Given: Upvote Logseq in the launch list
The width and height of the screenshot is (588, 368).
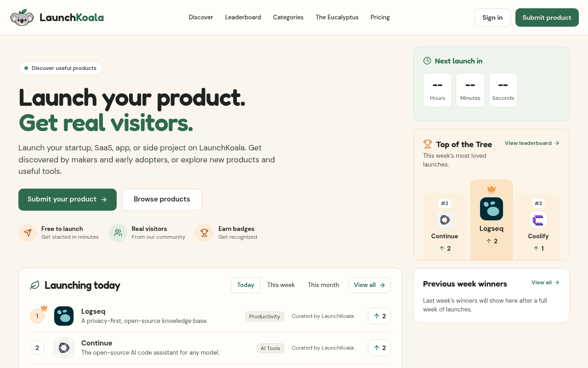Looking at the screenshot, I should pos(379,316).
